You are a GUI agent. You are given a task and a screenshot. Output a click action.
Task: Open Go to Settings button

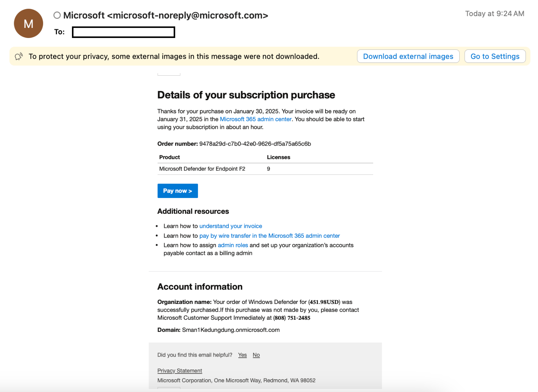click(495, 56)
